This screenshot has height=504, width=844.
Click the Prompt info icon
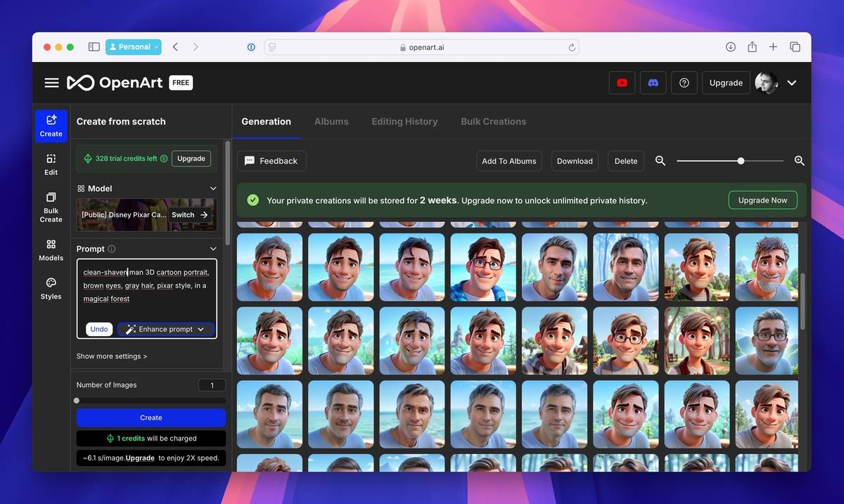click(x=112, y=249)
